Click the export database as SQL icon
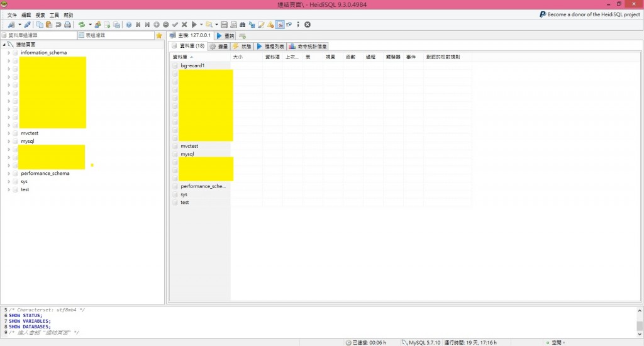The width and height of the screenshot is (644, 346). (x=116, y=25)
